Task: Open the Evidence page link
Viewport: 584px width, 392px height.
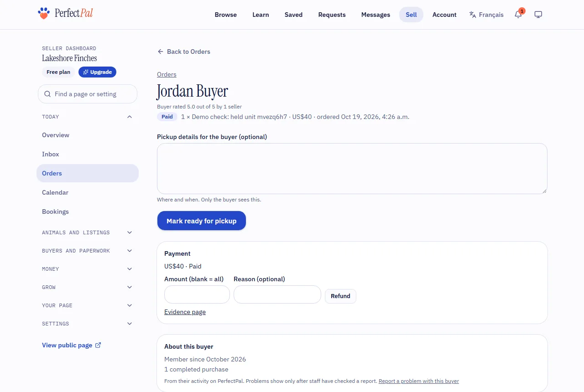Action: click(185, 312)
